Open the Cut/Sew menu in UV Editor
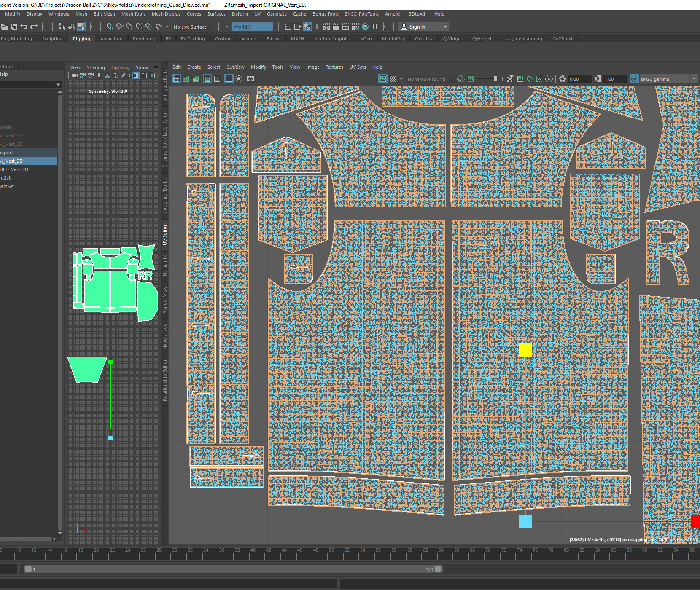 (235, 67)
